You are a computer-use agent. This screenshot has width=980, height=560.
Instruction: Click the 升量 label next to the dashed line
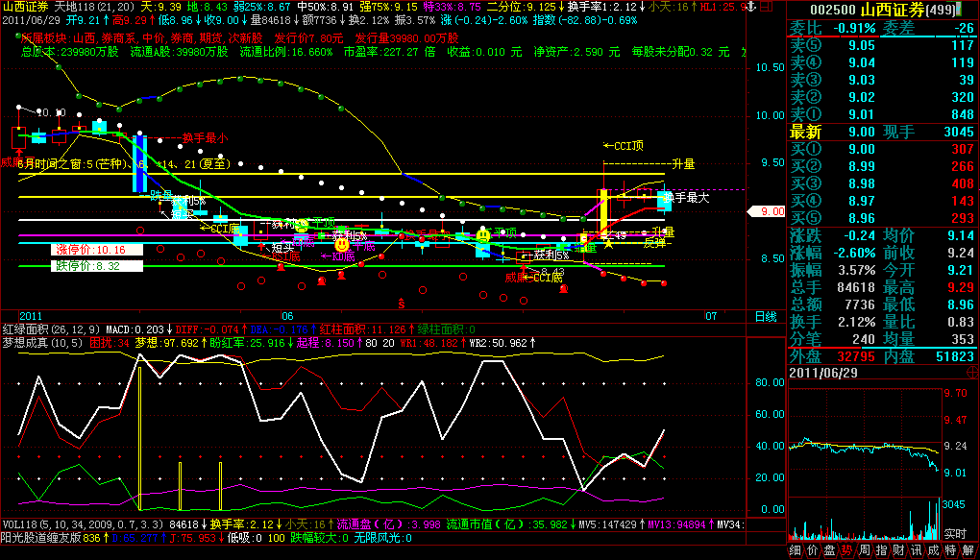click(684, 163)
